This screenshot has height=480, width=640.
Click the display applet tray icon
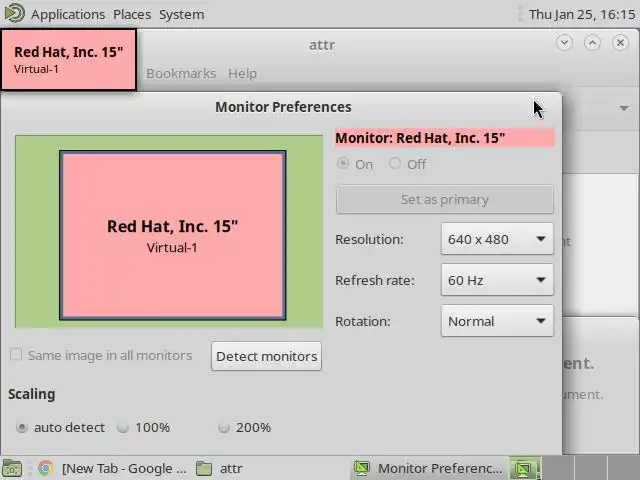[x=524, y=468]
